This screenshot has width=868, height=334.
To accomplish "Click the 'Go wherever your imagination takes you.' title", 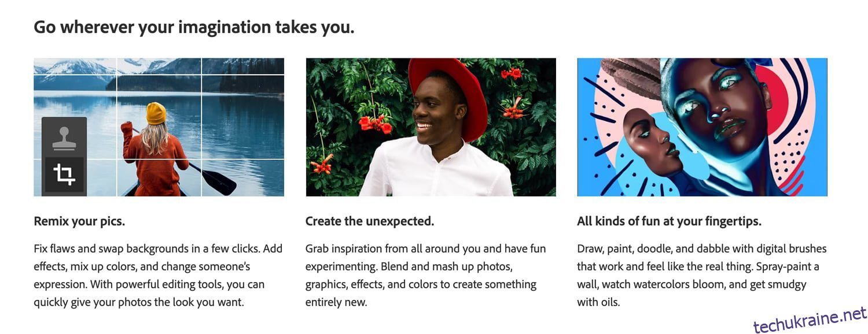I will (194, 27).
